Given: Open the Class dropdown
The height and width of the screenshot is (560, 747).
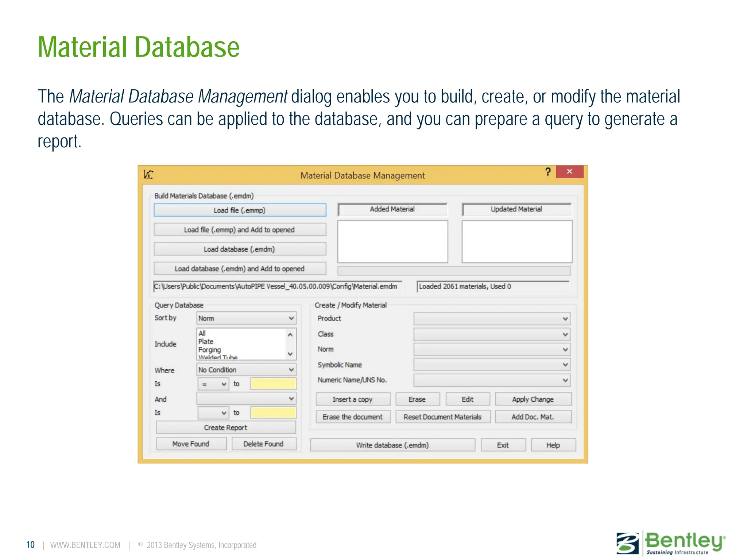Looking at the screenshot, I should click(x=492, y=334).
